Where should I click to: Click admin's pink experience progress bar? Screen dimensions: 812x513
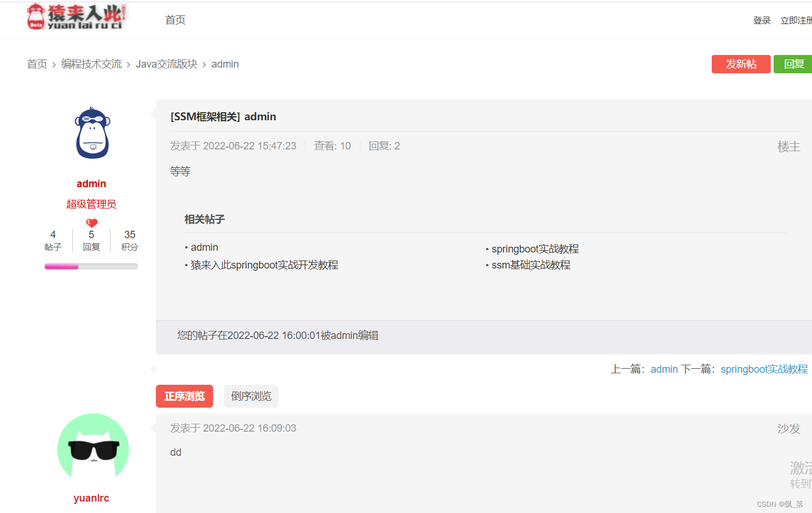61,266
